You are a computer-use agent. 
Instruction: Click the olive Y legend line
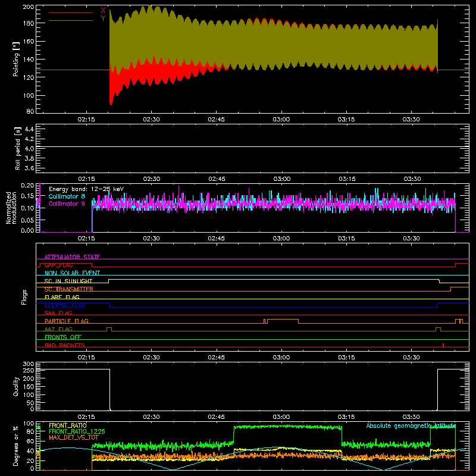[x=71, y=21]
